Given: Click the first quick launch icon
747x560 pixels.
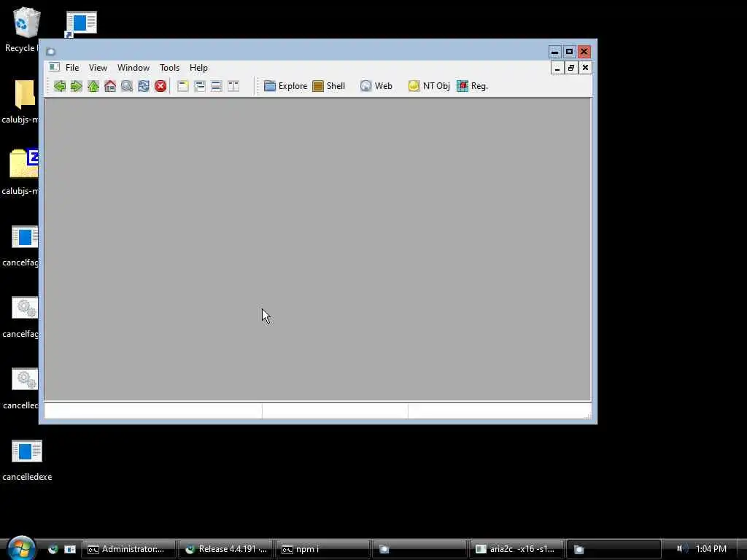Looking at the screenshot, I should pyautogui.click(x=53, y=550).
